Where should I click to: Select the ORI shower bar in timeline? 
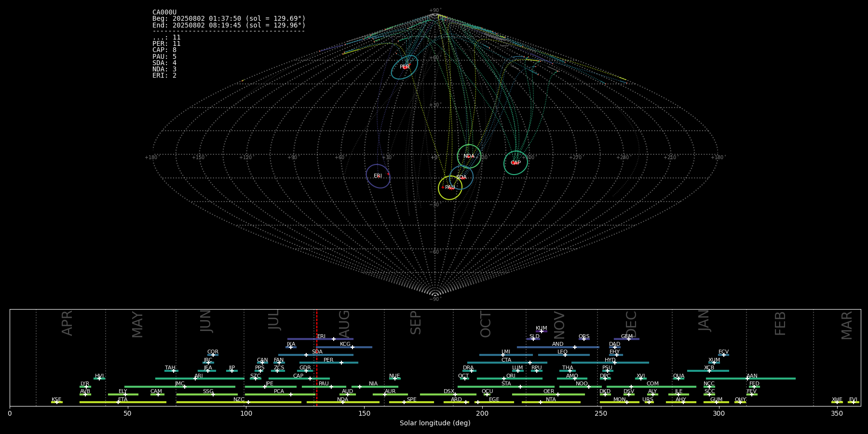tap(510, 379)
